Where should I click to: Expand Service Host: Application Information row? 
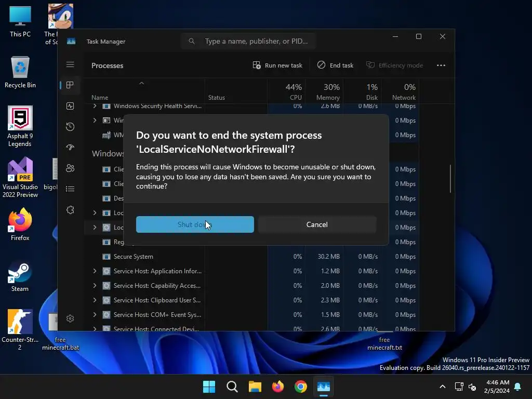[x=95, y=271]
